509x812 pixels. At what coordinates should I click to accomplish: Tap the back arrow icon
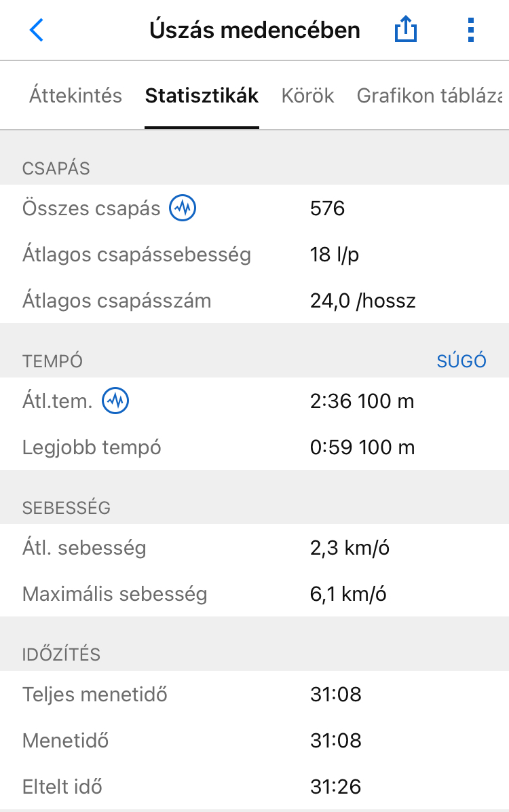coord(37,31)
